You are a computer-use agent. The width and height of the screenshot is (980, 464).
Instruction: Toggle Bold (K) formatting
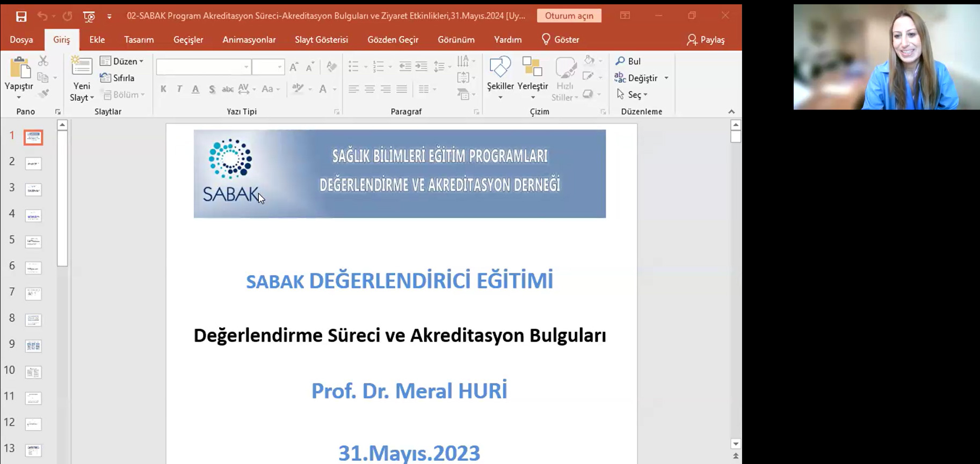(x=163, y=89)
